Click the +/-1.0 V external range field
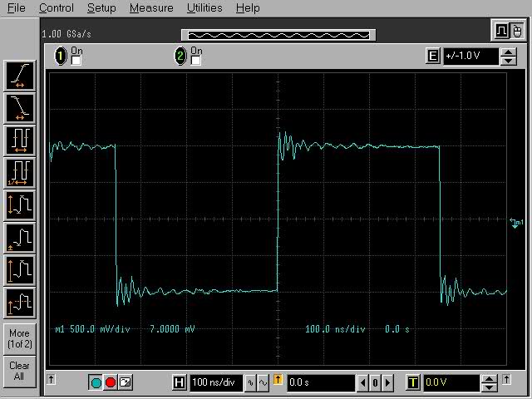This screenshot has height=399, width=532. click(x=471, y=56)
